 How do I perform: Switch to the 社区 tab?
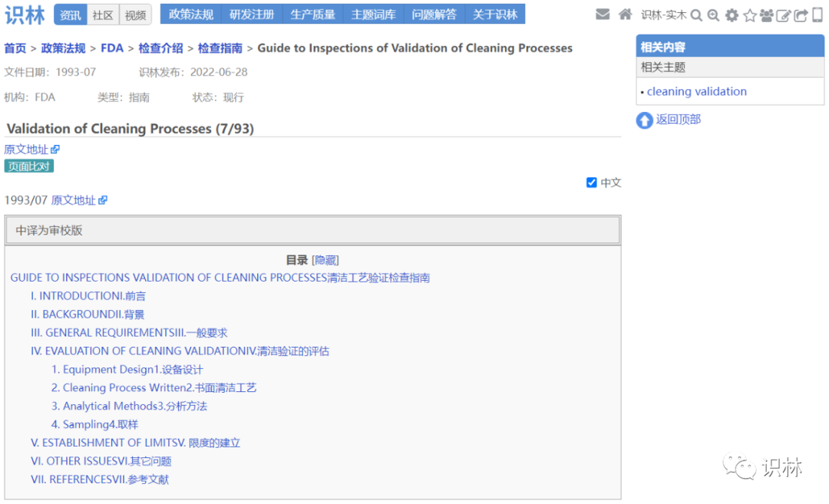click(x=103, y=15)
